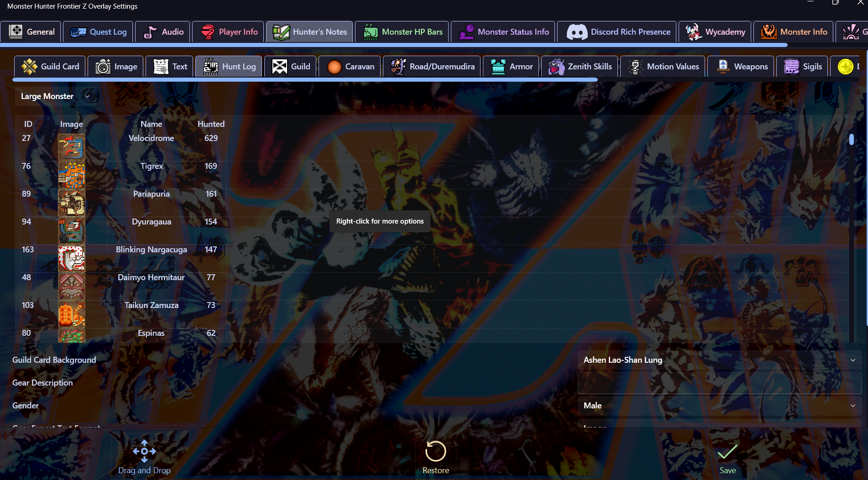Save the overlay settings

point(727,457)
